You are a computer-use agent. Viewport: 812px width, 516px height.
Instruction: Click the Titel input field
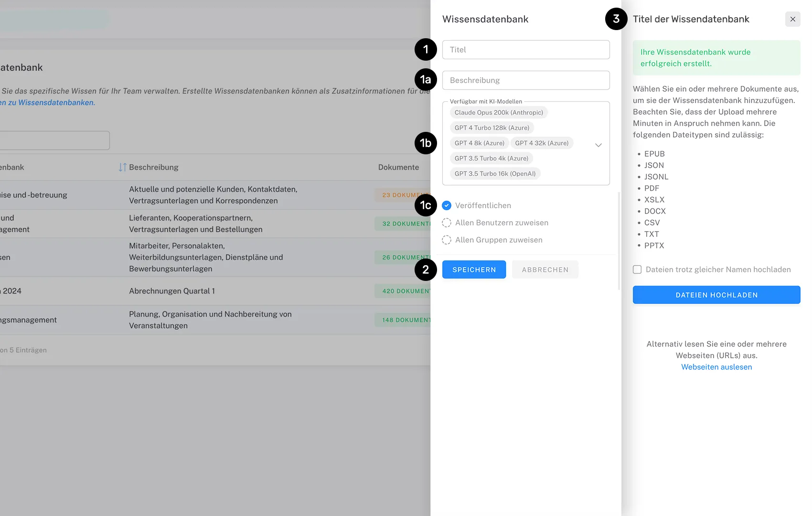click(x=525, y=49)
